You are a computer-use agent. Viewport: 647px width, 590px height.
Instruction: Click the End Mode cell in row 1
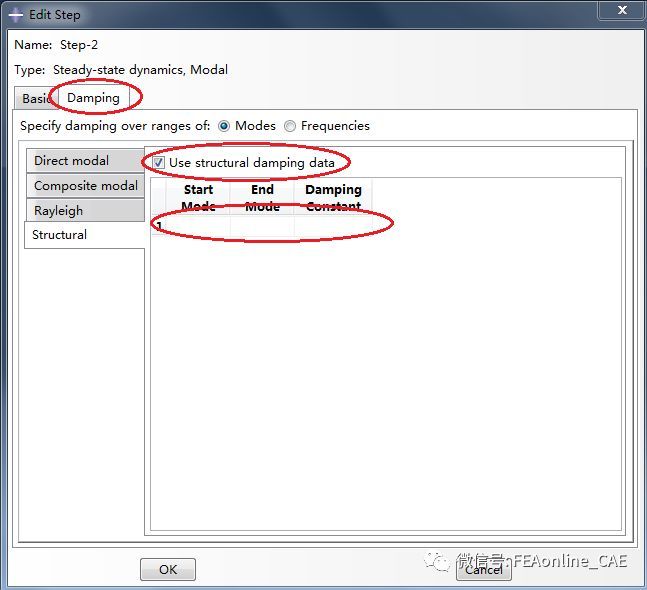[262, 226]
